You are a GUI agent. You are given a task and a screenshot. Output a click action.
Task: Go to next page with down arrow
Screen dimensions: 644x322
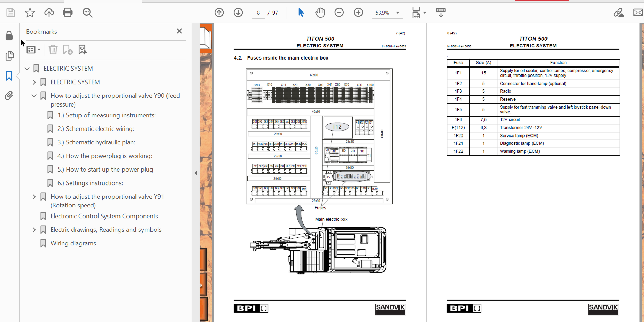pyautogui.click(x=238, y=13)
